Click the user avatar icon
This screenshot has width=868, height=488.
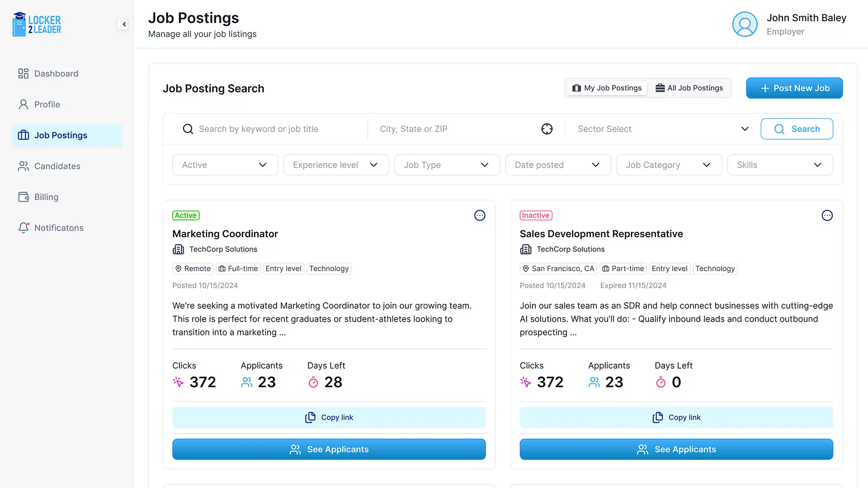point(745,24)
